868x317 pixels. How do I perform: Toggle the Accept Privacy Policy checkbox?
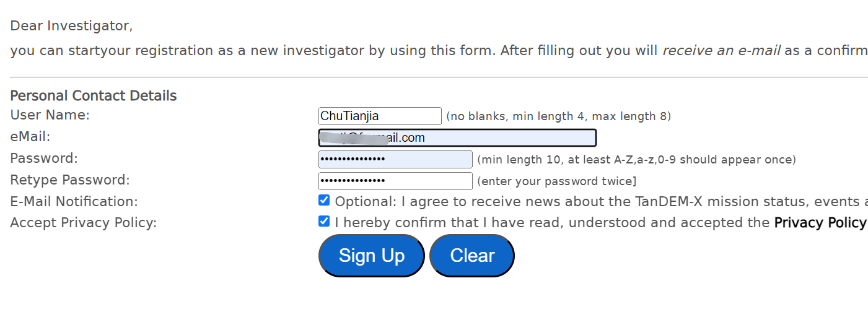click(x=324, y=221)
